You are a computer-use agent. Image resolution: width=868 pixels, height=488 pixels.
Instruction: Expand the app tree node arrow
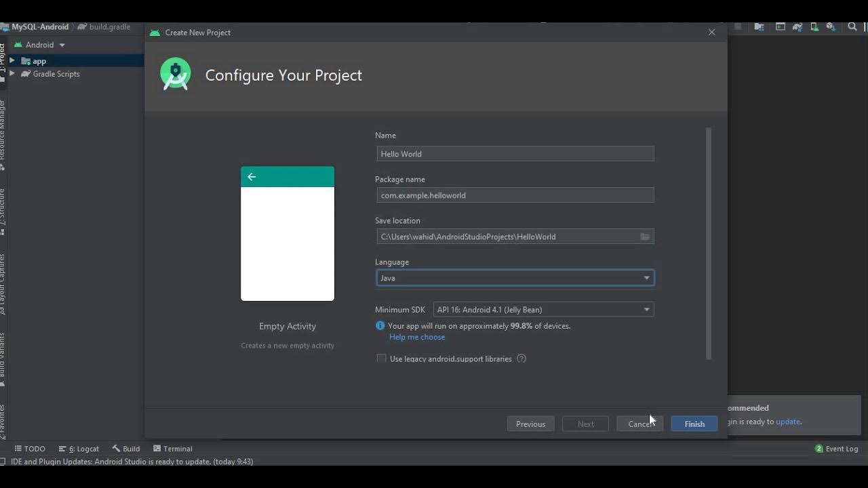click(12, 61)
